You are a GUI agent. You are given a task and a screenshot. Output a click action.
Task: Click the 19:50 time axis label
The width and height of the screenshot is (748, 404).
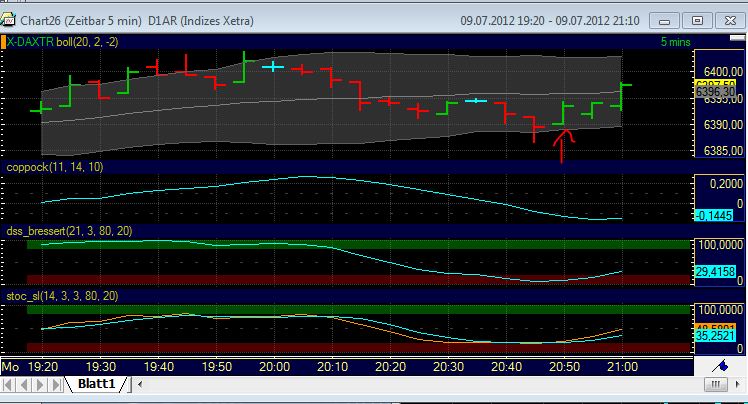[x=217, y=367]
